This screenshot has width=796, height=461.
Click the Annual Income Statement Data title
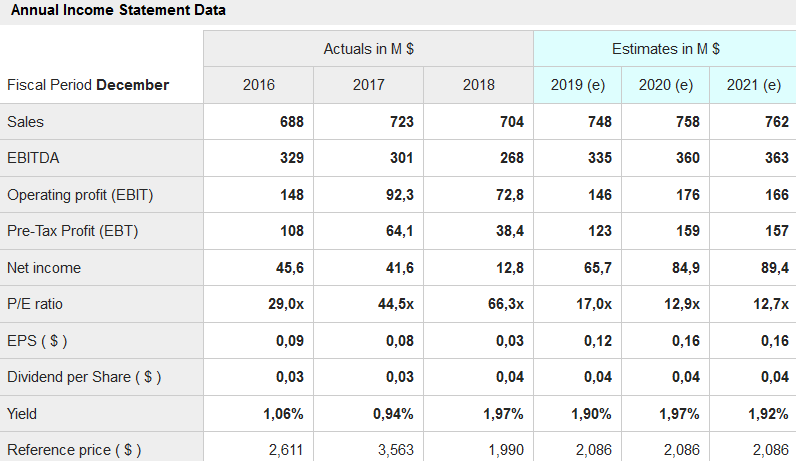tap(117, 11)
